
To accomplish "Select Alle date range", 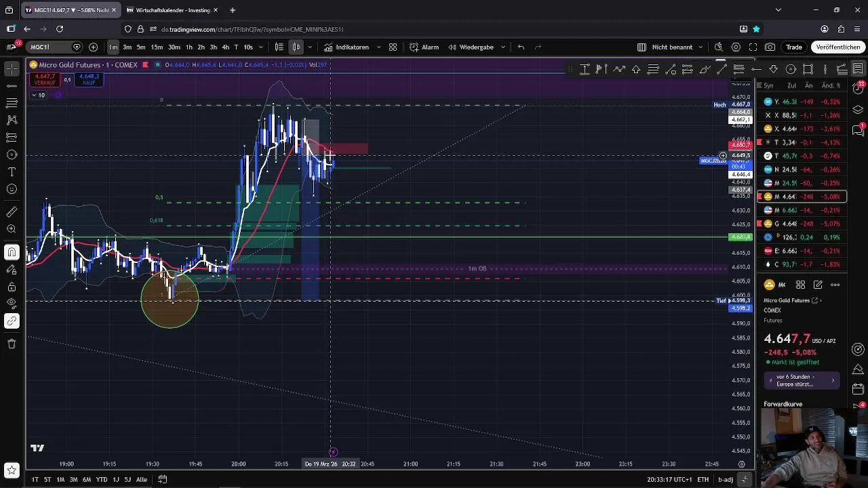I will tap(141, 479).
